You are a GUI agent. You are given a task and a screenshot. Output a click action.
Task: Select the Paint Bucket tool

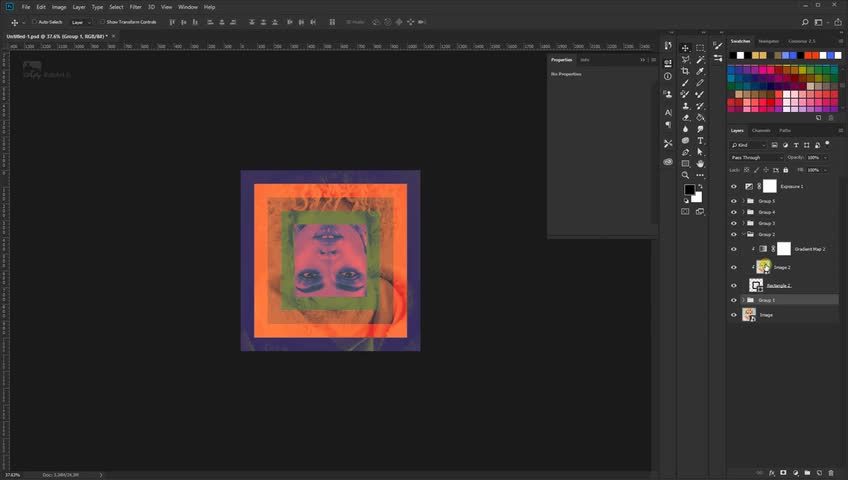700,117
